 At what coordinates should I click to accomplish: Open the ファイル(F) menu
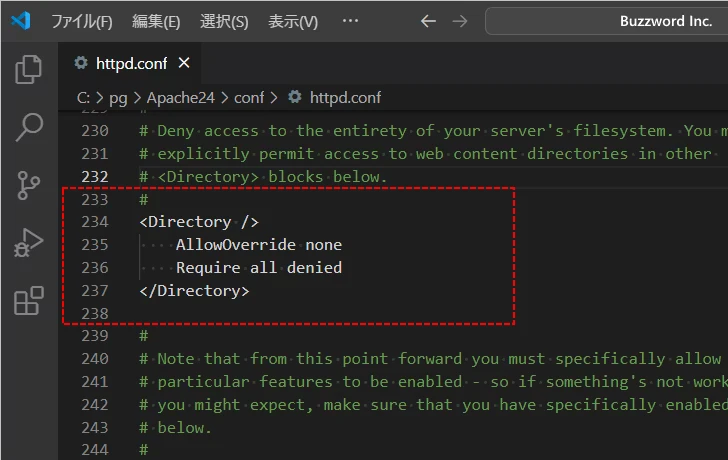click(x=82, y=21)
